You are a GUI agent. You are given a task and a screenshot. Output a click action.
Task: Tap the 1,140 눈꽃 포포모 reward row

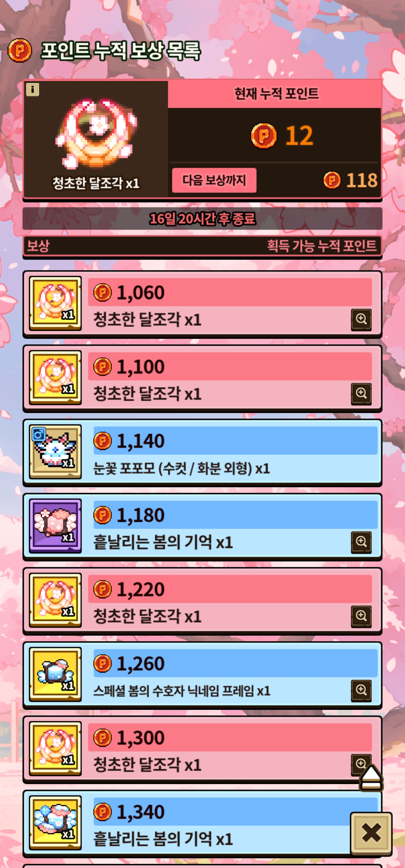tap(202, 452)
